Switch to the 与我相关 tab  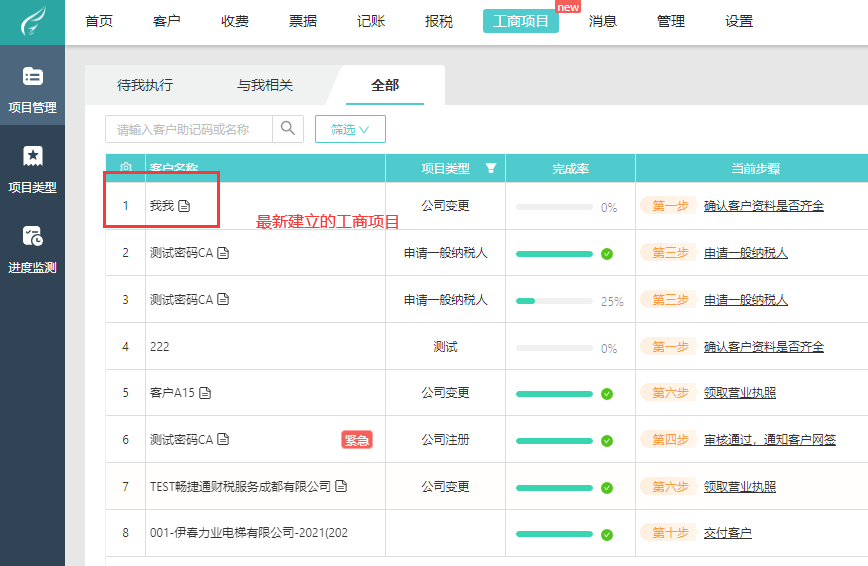tap(265, 85)
